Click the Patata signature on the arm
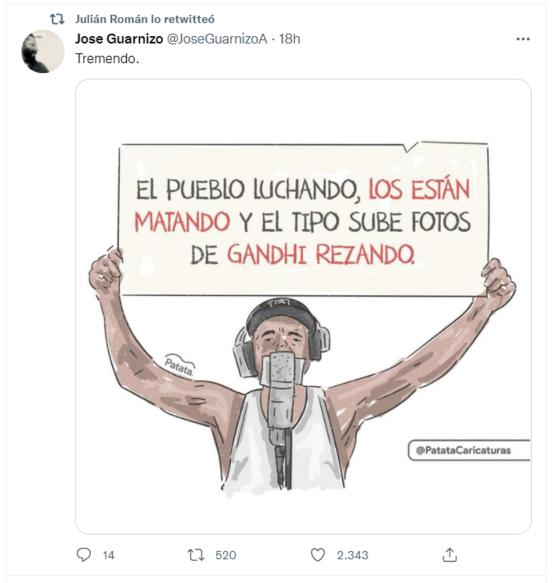This screenshot has width=560, height=583. point(180,365)
